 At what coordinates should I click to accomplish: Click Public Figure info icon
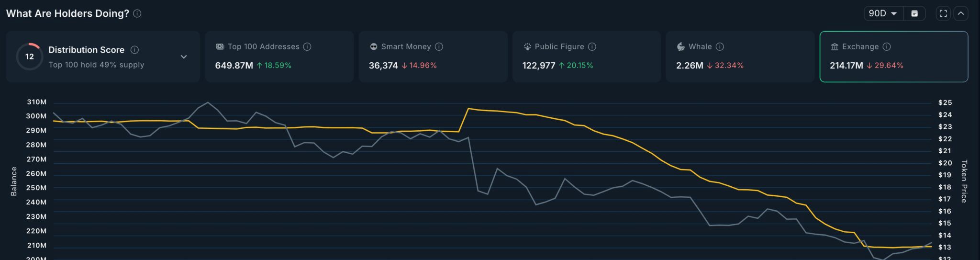tap(592, 46)
